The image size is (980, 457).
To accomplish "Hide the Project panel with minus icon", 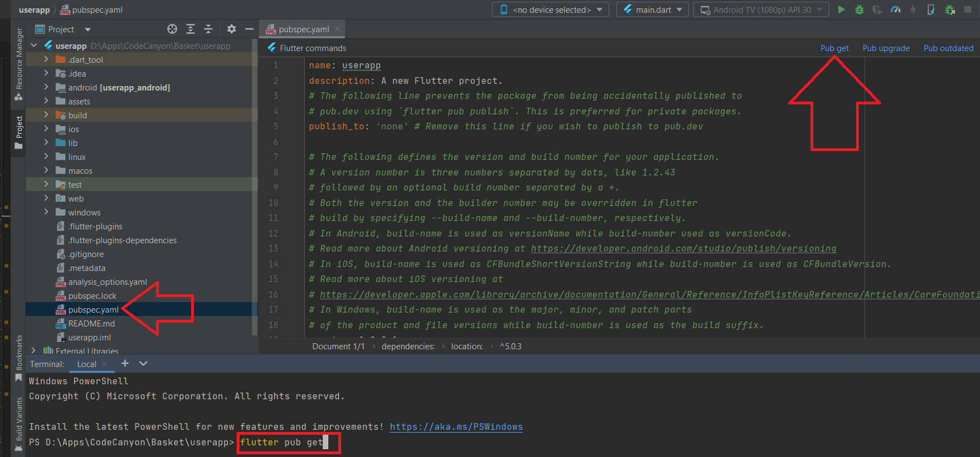I will click(x=249, y=29).
